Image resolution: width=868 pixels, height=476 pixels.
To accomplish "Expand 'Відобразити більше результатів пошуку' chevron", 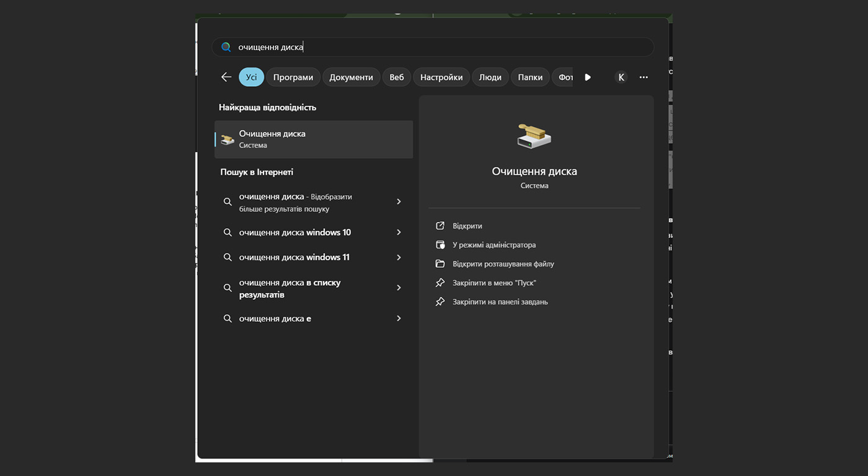I will (x=399, y=201).
